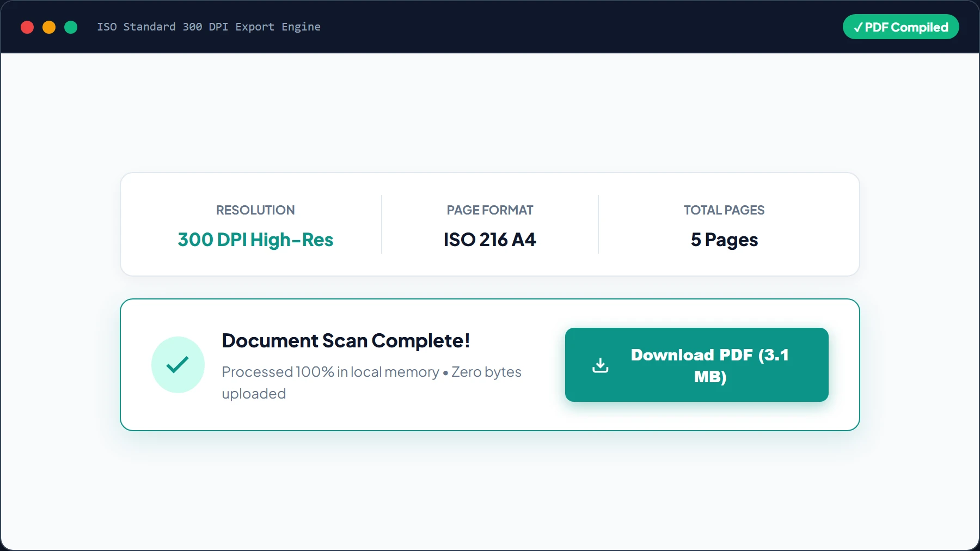Click the TOTAL PAGES label
This screenshot has width=980, height=551.
pyautogui.click(x=724, y=210)
